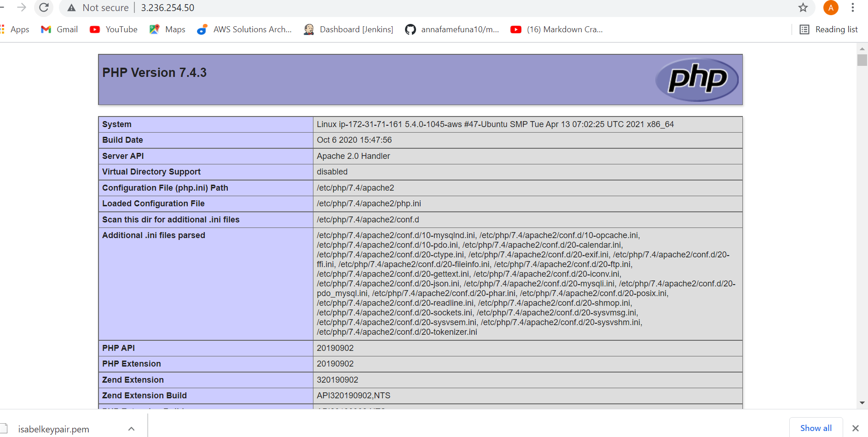Click the scrollbar up arrow
The width and height of the screenshot is (868, 437).
[862, 48]
